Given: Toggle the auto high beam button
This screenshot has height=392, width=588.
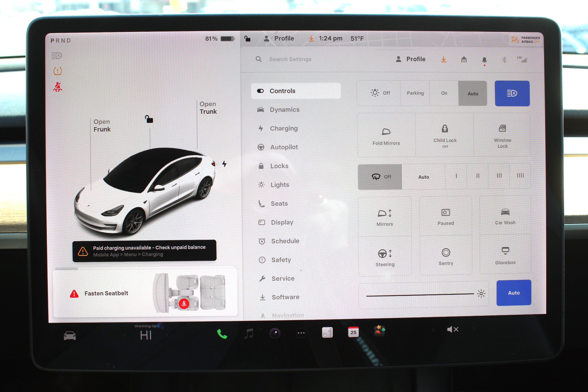Looking at the screenshot, I should [x=512, y=94].
